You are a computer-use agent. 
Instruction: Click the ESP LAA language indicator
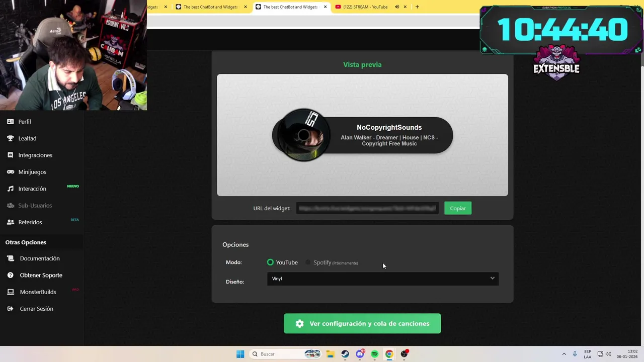pyautogui.click(x=588, y=354)
